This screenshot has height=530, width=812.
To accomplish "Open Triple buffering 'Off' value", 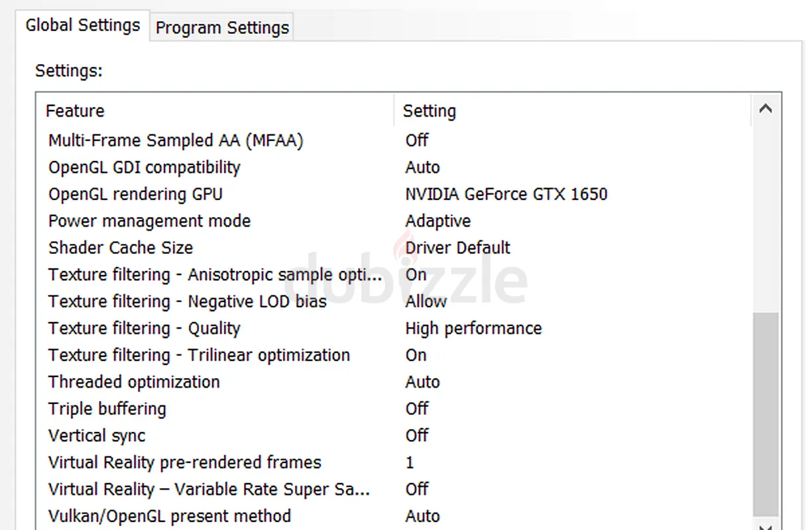I will tap(417, 409).
